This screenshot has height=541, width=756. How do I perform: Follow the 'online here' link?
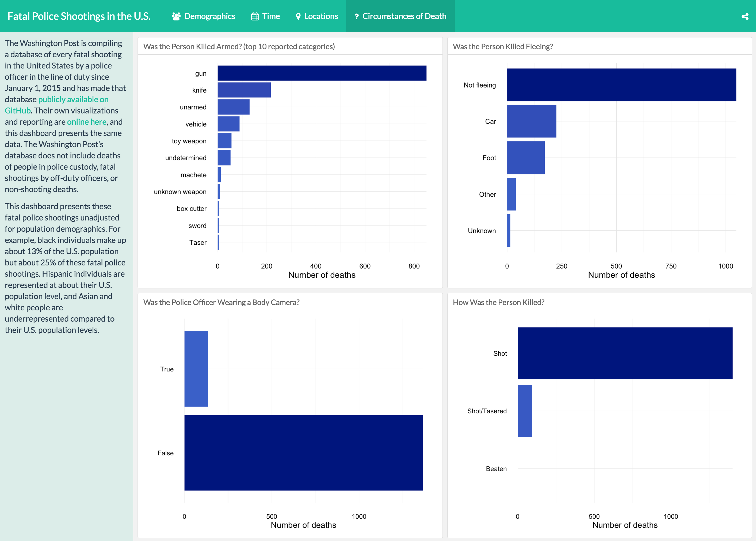[x=87, y=122]
